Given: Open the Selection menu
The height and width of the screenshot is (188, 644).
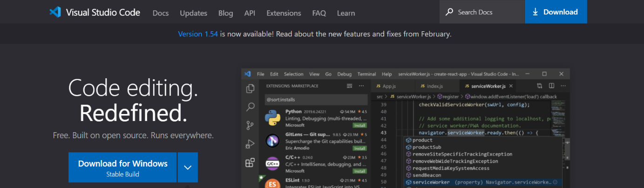Looking at the screenshot, I should pos(293,74).
